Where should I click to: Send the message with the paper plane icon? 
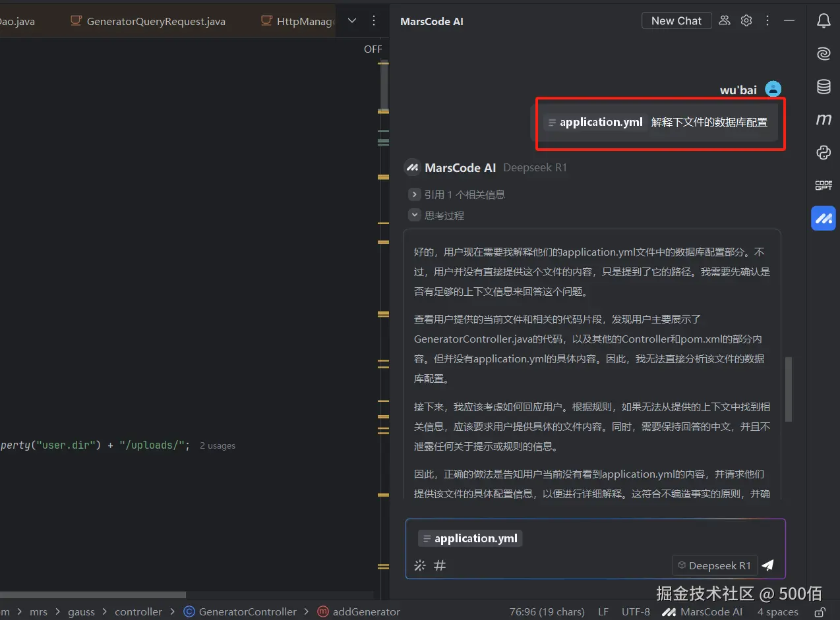point(767,565)
